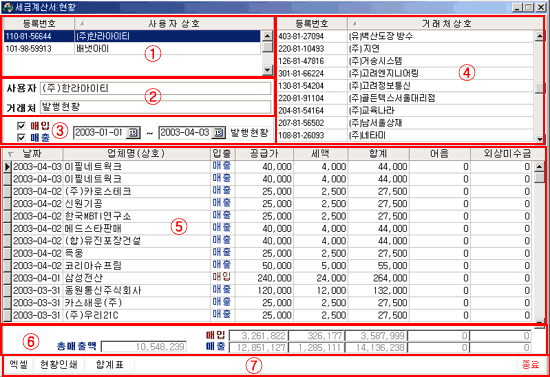Click the 총매출액 value field 10,548,239
This screenshot has width=550, height=377.
pyautogui.click(x=144, y=347)
